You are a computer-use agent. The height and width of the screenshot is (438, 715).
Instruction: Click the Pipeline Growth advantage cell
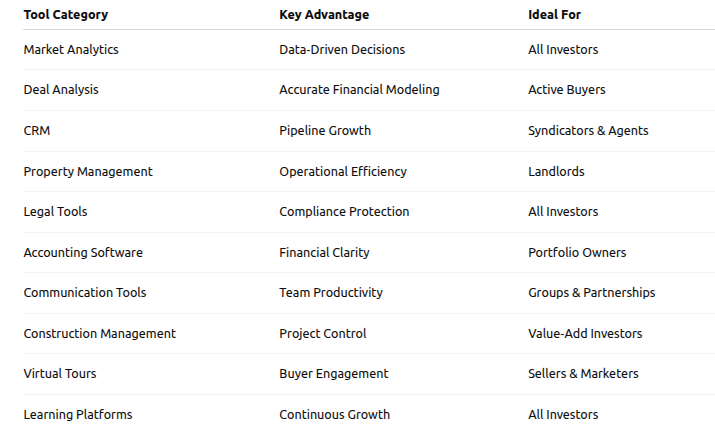325,130
